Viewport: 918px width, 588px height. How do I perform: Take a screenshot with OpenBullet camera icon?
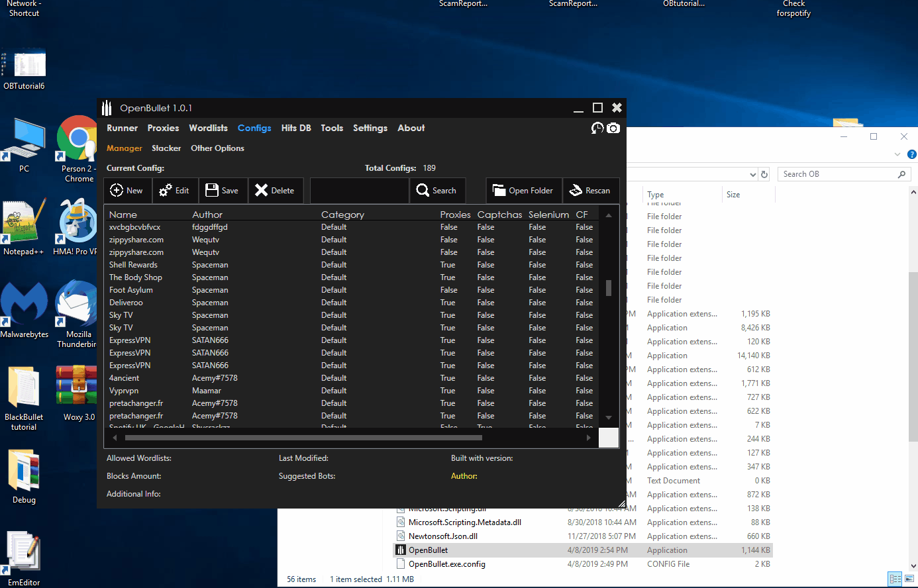pos(613,128)
